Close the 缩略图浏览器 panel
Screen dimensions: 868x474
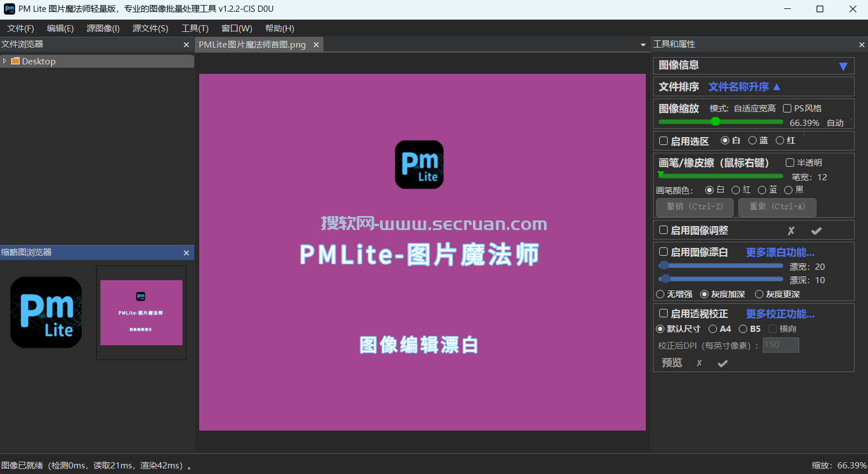tap(186, 253)
